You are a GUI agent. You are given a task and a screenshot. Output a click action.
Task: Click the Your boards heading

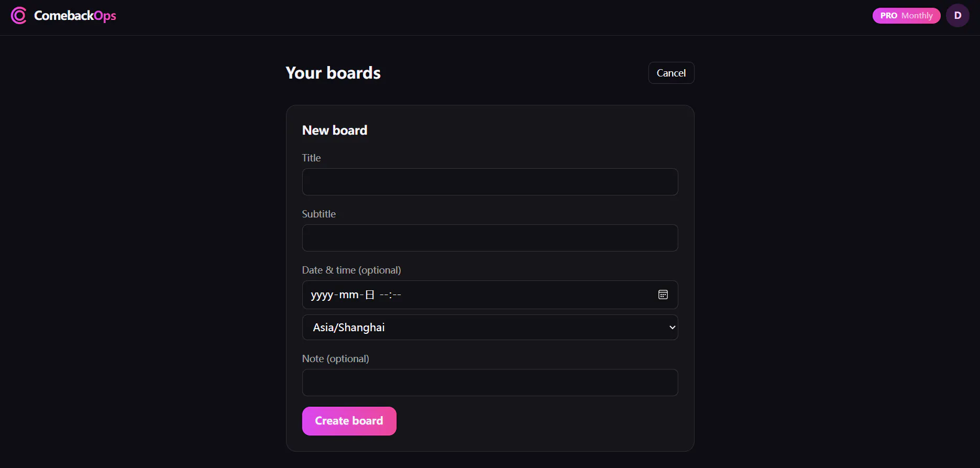[333, 73]
